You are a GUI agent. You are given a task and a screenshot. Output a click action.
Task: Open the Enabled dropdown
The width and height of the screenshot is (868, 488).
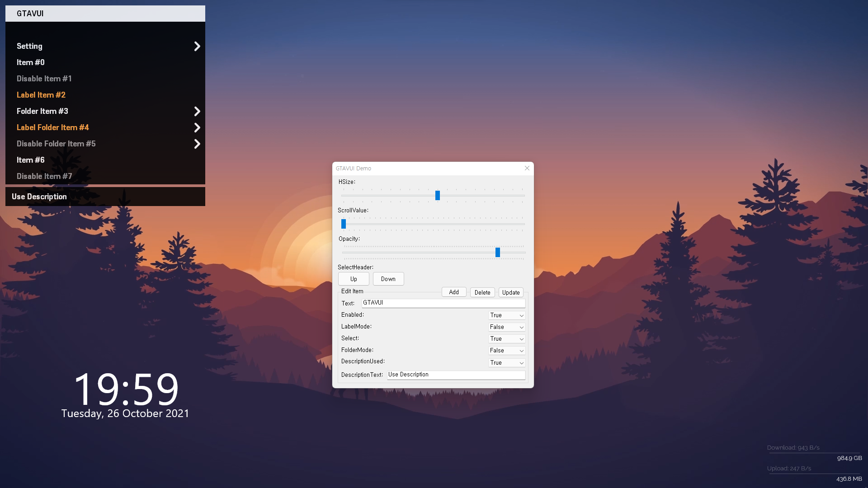pyautogui.click(x=506, y=315)
